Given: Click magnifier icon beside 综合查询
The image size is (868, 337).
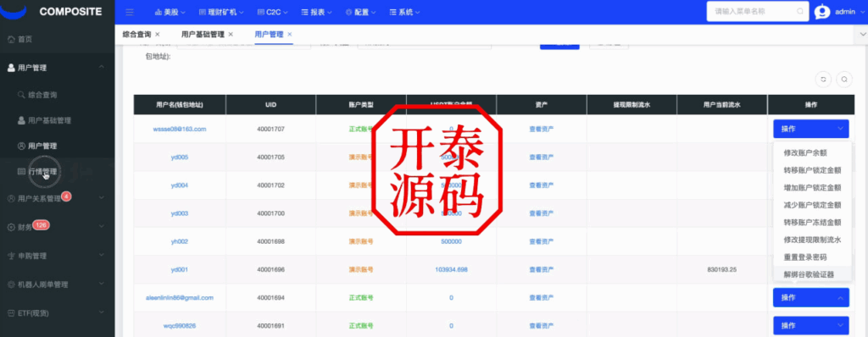Looking at the screenshot, I should pos(21,95).
